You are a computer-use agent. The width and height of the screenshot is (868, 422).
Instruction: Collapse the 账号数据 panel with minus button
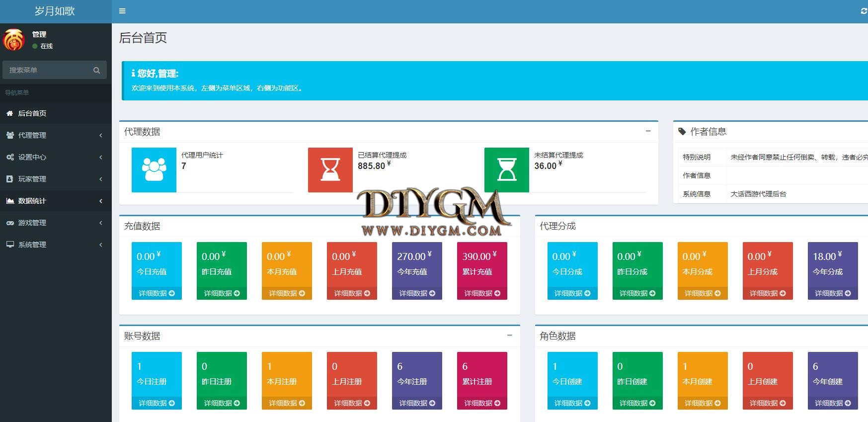[x=509, y=336]
